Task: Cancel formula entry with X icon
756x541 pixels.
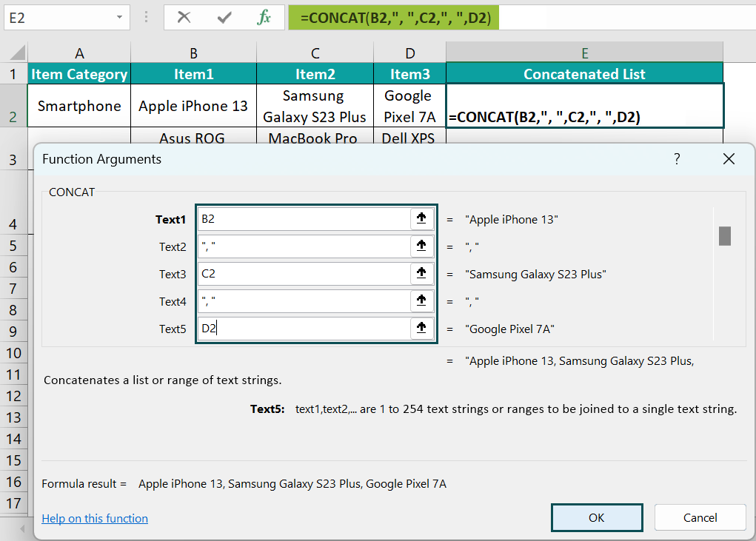Action: click(x=184, y=18)
